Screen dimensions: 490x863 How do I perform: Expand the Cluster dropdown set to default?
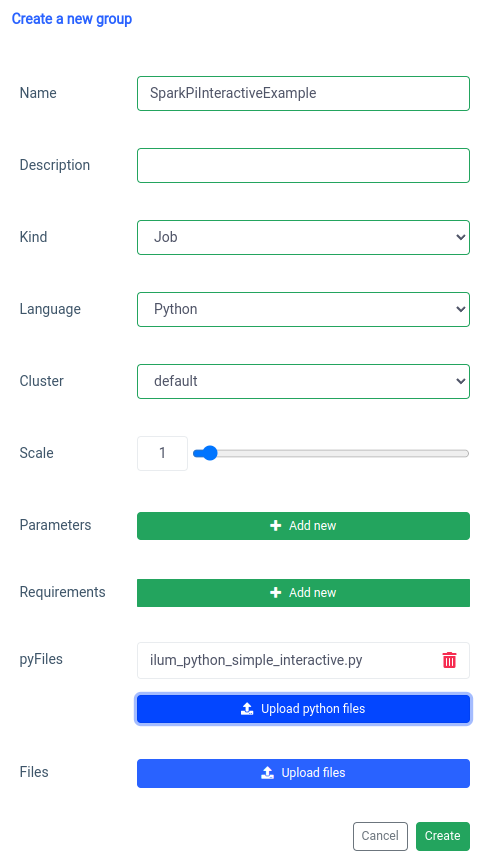tap(303, 381)
